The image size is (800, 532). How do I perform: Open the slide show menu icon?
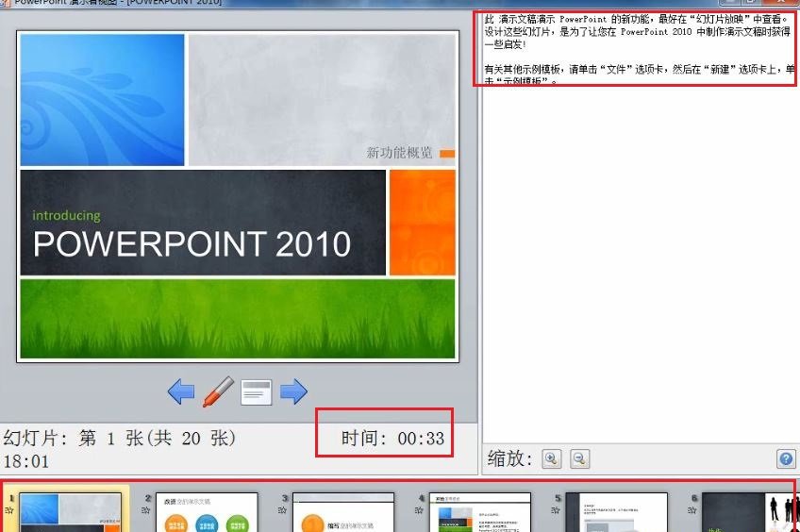[x=256, y=392]
